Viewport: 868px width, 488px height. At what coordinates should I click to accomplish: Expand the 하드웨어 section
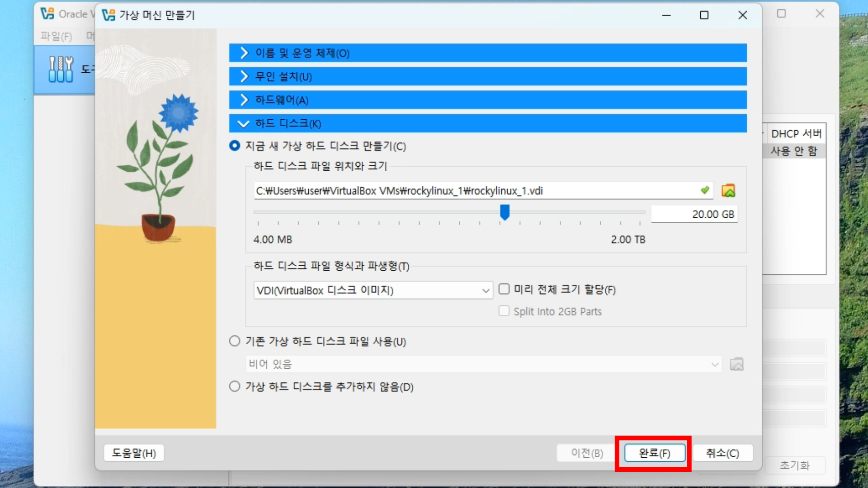point(487,100)
